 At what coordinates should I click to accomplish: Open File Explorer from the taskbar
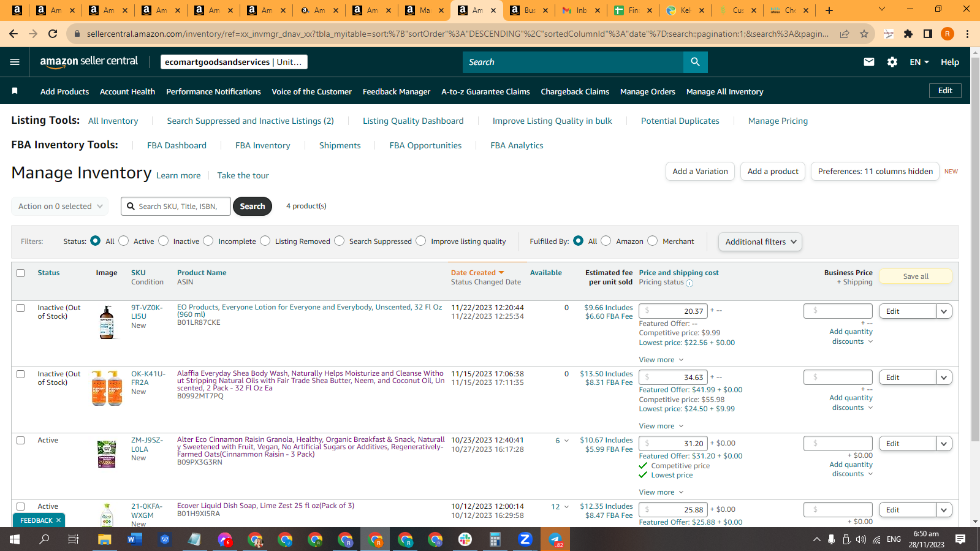(x=105, y=539)
